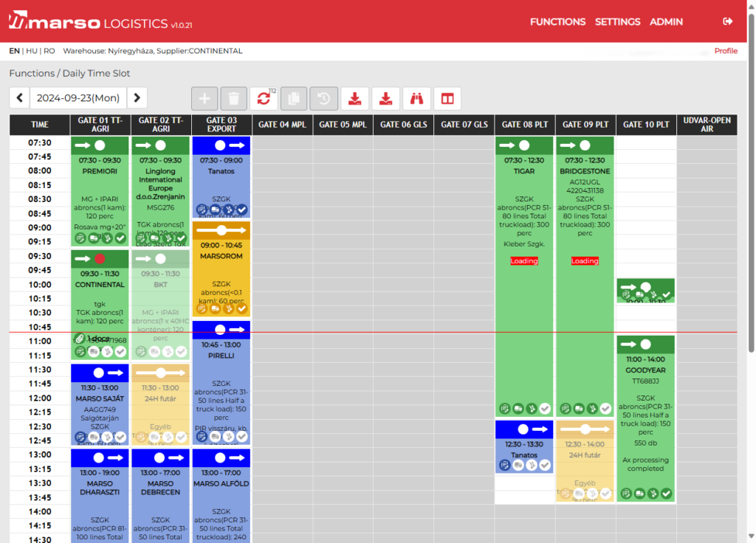Open the SETTINGS menu
756x543 pixels.
click(x=617, y=21)
